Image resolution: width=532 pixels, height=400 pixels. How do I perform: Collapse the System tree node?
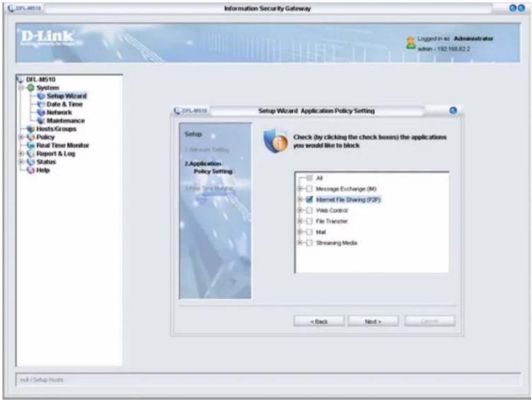pos(21,88)
